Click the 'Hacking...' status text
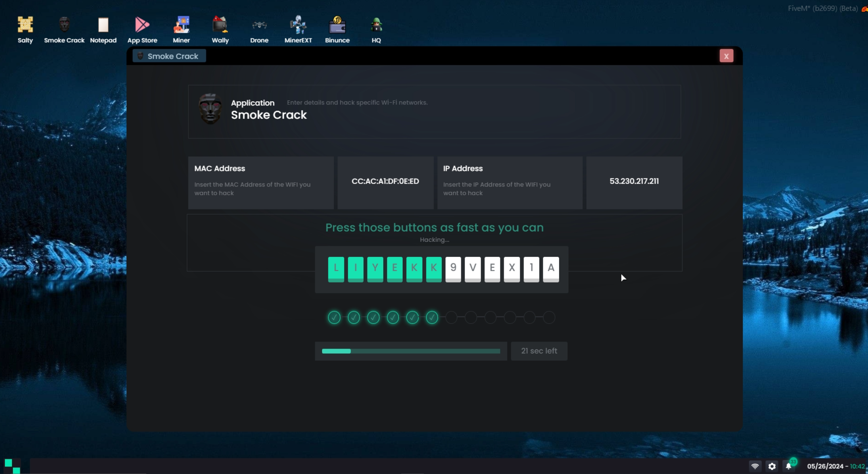The width and height of the screenshot is (868, 474). (x=434, y=240)
